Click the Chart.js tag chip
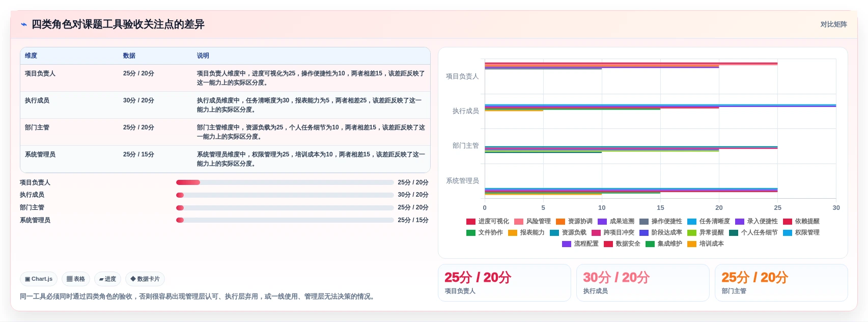The height and width of the screenshot is (322, 868). tap(39, 279)
